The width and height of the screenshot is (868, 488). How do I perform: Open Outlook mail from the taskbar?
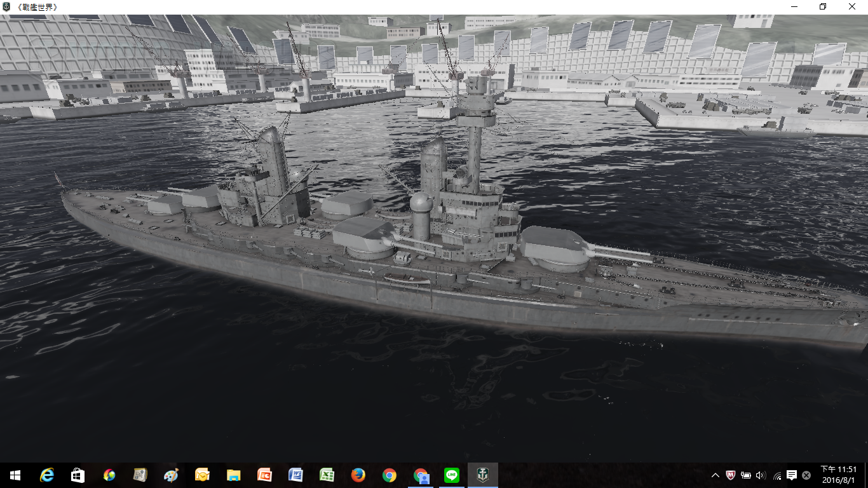[x=202, y=475]
